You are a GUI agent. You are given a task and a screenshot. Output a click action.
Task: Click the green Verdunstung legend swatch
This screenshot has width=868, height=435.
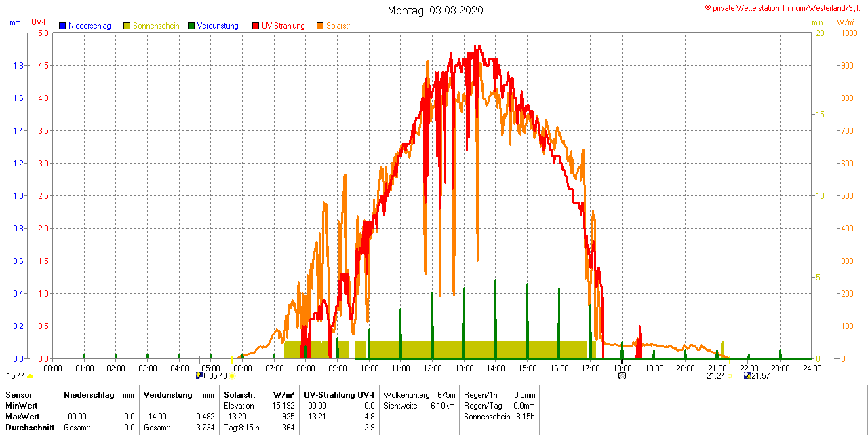point(191,26)
